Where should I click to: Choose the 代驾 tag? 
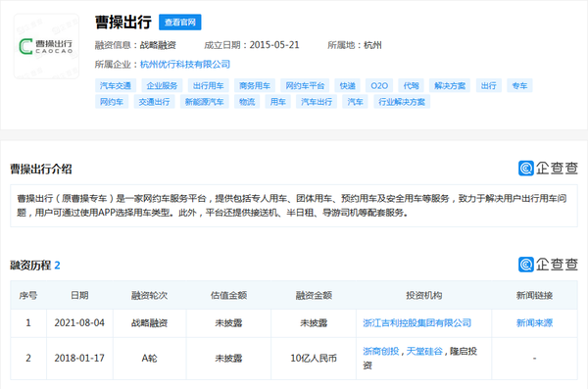[x=411, y=86]
